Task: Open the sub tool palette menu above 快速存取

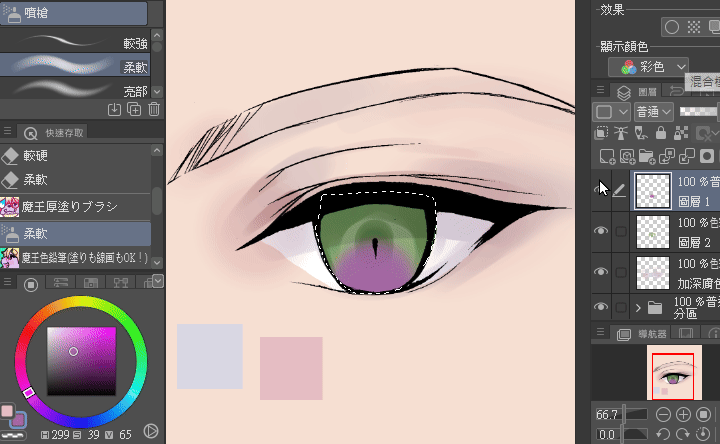Action: pyautogui.click(x=7, y=131)
